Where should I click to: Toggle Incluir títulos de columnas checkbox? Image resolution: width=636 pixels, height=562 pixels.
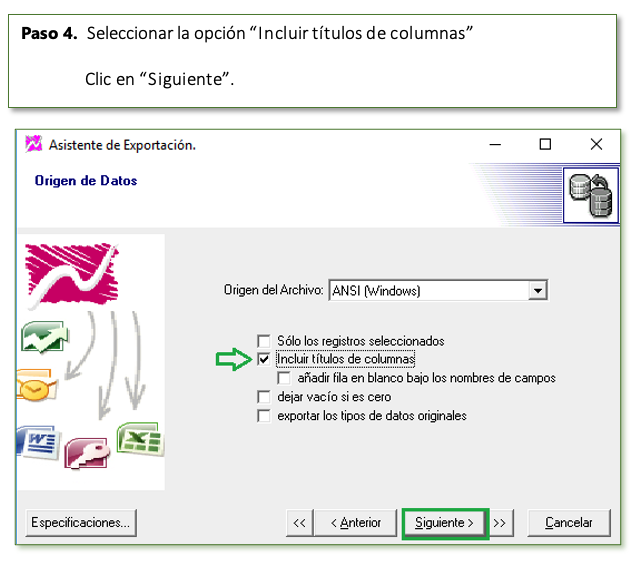[264, 359]
